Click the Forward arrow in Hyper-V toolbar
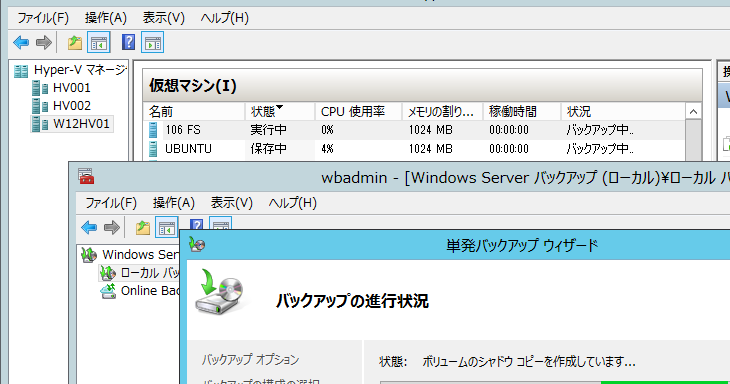Viewport: 730px width, 384px height. tap(44, 43)
